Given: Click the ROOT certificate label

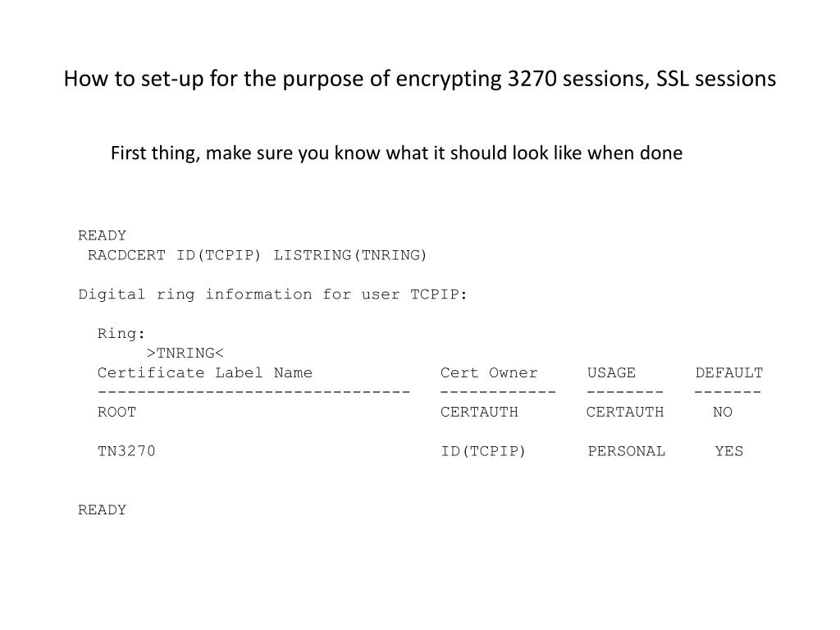Looking at the screenshot, I should pyautogui.click(x=116, y=412).
